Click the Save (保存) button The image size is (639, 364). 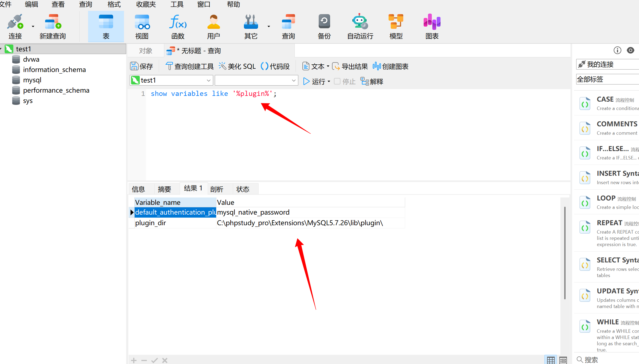pyautogui.click(x=142, y=66)
